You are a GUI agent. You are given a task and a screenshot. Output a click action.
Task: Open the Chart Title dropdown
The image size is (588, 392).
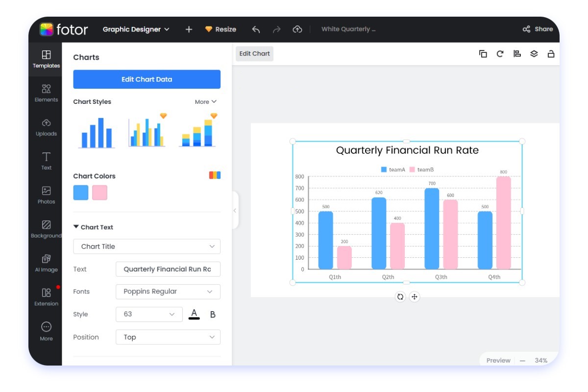pos(147,246)
